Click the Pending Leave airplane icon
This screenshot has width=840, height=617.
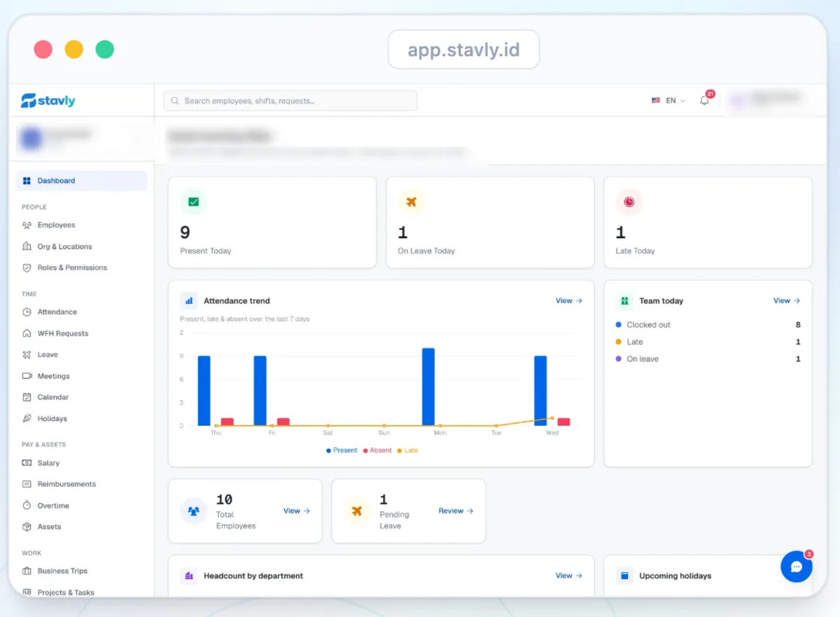pyautogui.click(x=357, y=511)
